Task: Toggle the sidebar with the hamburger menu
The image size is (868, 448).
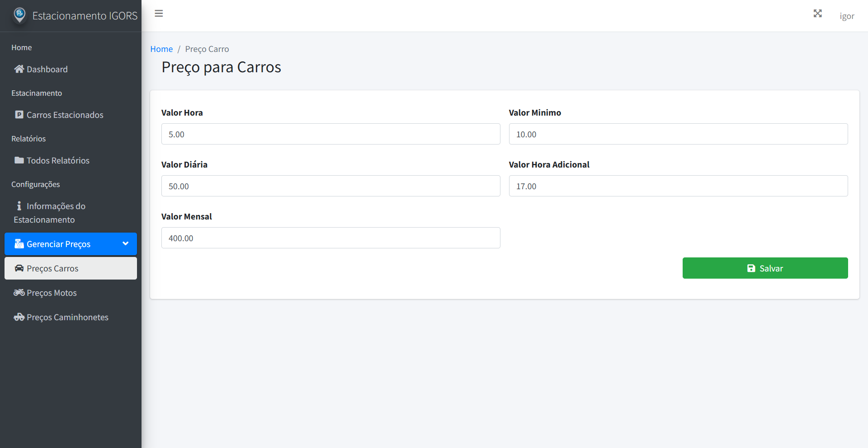Action: (159, 13)
